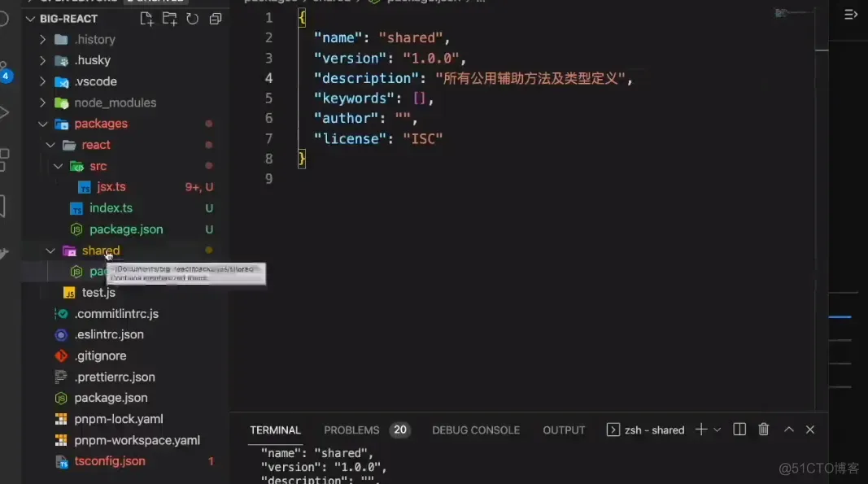The image size is (868, 484).
Task: Open package.json under react folder
Action: coord(126,229)
